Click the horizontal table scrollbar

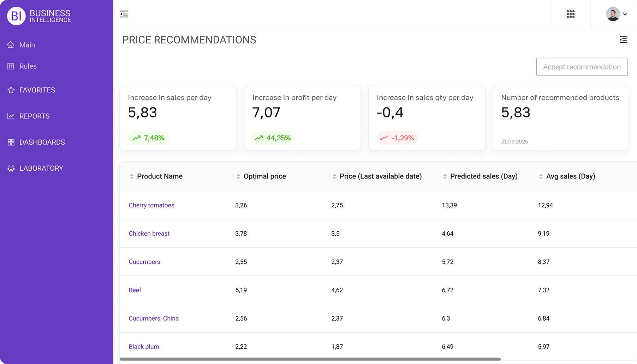coord(310,359)
